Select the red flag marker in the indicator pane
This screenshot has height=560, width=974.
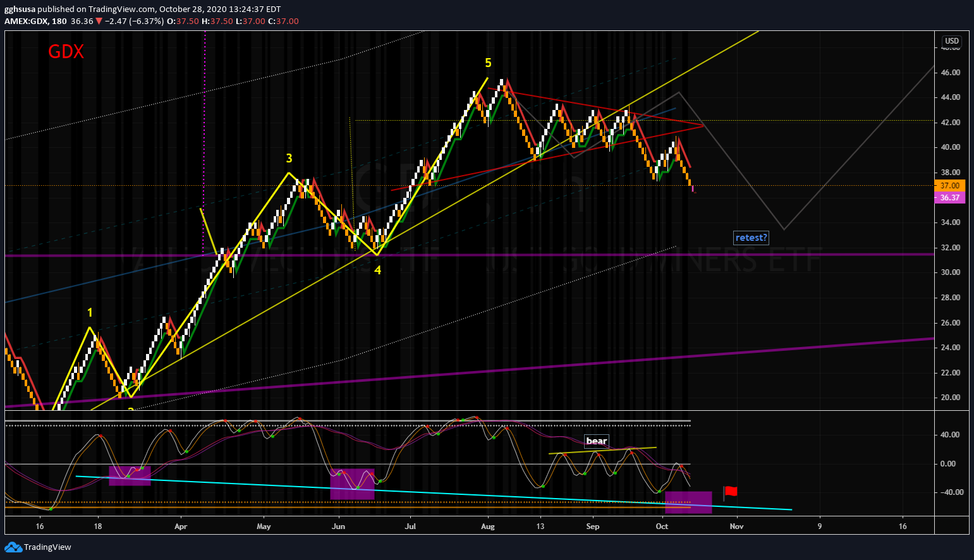(731, 491)
